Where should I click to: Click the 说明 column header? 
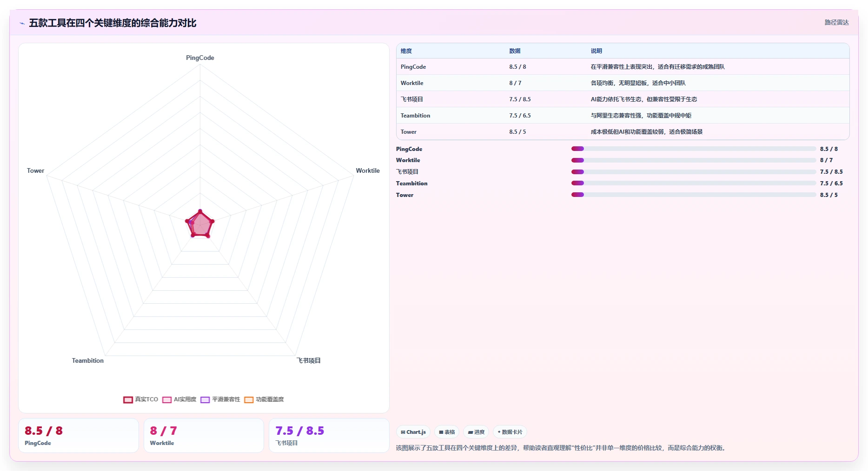click(x=596, y=51)
